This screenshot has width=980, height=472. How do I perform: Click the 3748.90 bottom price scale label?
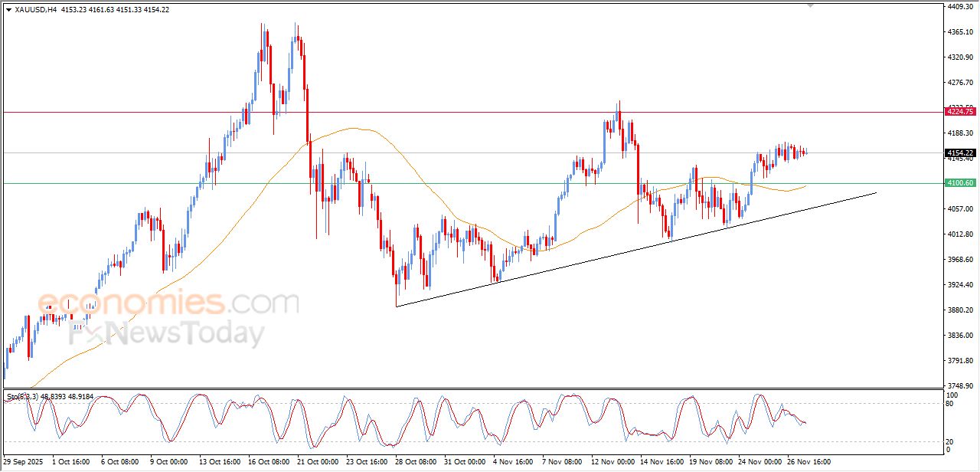point(959,385)
